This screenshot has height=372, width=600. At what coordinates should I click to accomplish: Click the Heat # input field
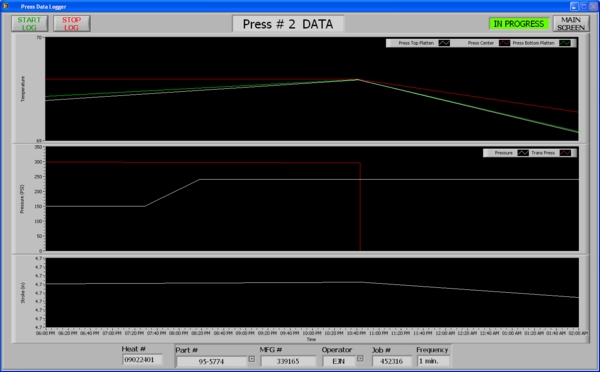142,360
